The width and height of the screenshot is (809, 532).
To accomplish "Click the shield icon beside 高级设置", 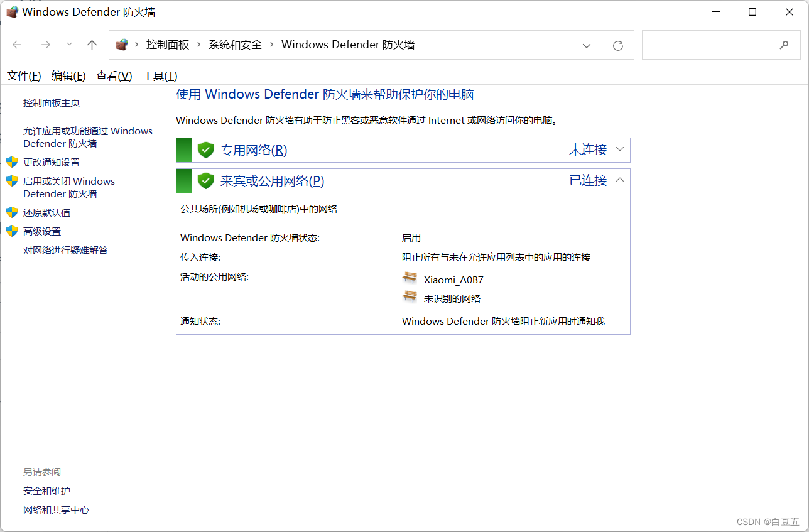I will pyautogui.click(x=12, y=231).
